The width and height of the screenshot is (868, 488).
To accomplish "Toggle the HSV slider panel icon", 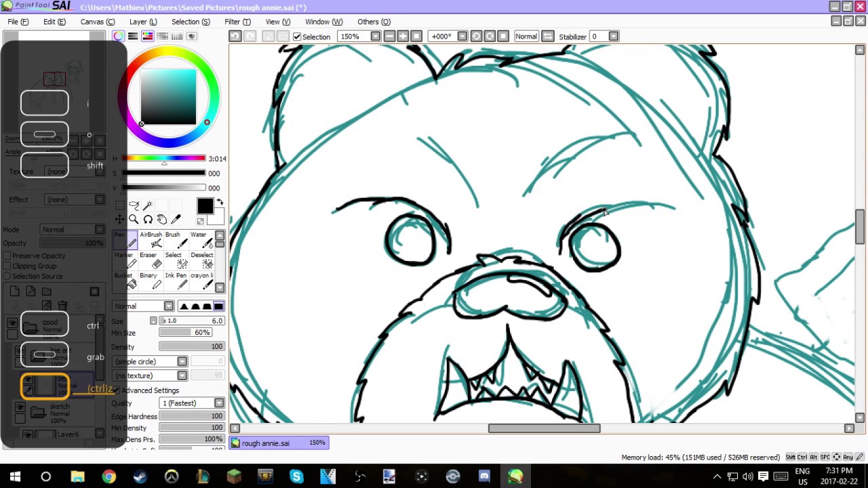I will point(147,37).
